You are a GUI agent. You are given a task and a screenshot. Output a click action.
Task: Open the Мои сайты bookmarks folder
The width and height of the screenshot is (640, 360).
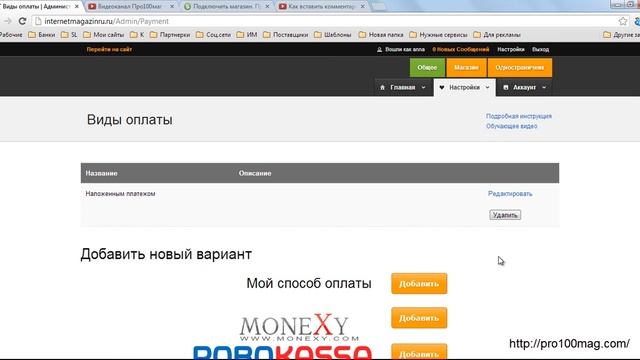104,35
